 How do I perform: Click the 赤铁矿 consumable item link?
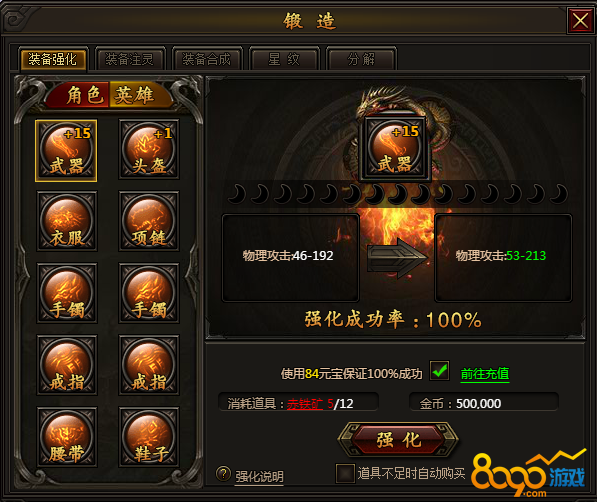[305, 403]
